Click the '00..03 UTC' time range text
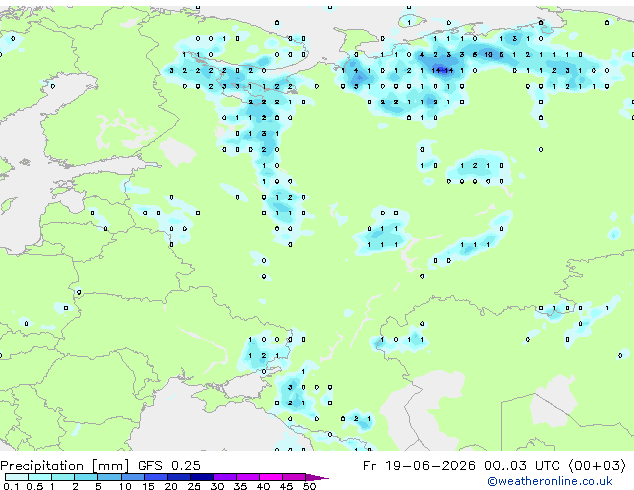This screenshot has height=490, width=634. [x=522, y=466]
